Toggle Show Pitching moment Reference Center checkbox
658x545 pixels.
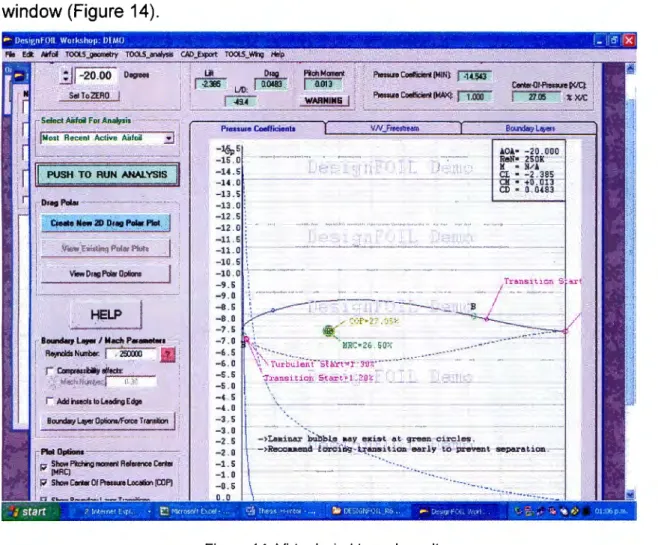44,467
